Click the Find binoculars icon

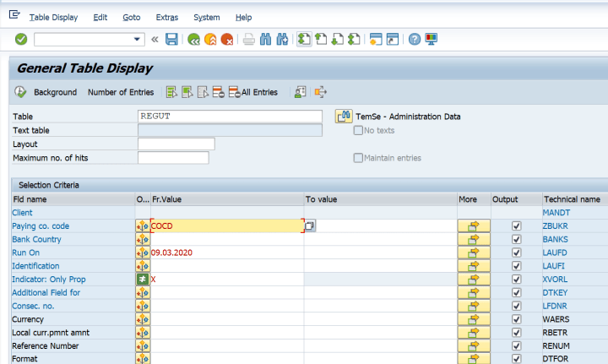click(x=266, y=39)
